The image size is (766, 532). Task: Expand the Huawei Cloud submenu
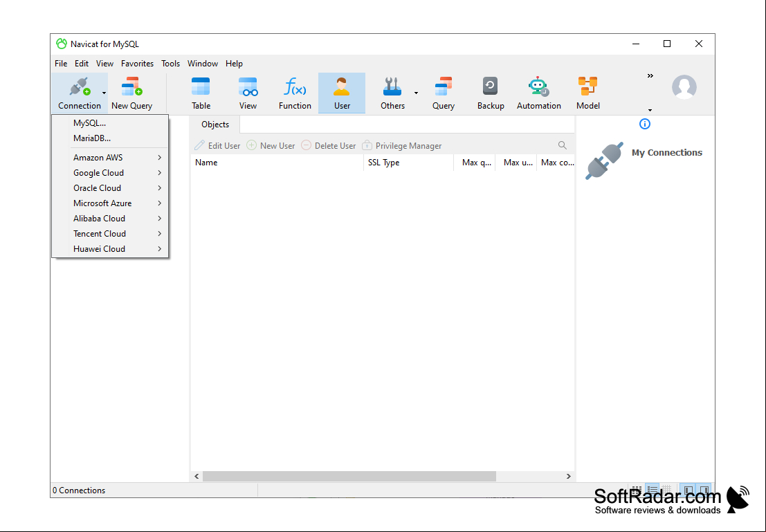tap(110, 248)
